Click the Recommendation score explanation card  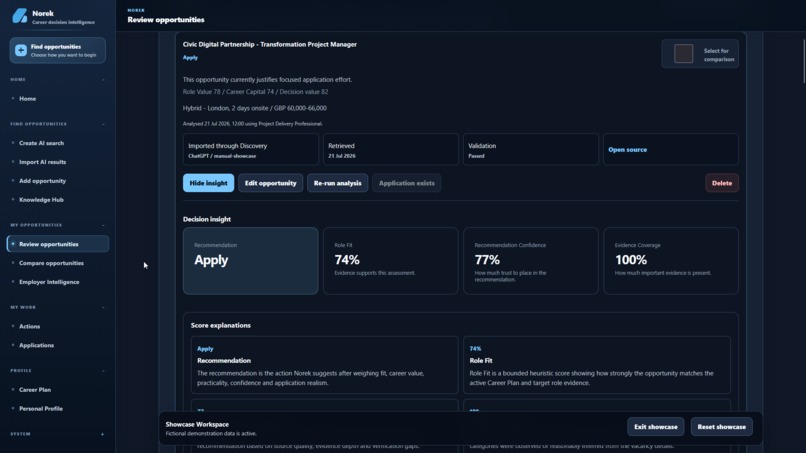coord(324,365)
